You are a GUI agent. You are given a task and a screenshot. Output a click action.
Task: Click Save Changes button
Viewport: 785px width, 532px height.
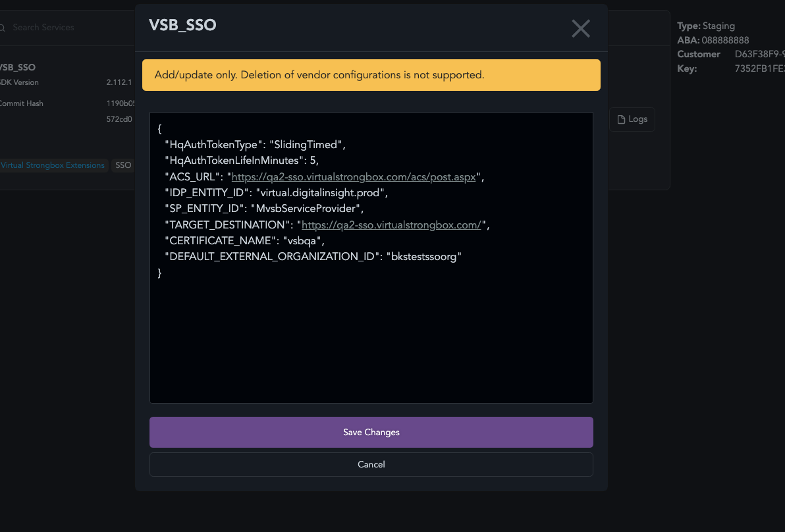tap(371, 433)
